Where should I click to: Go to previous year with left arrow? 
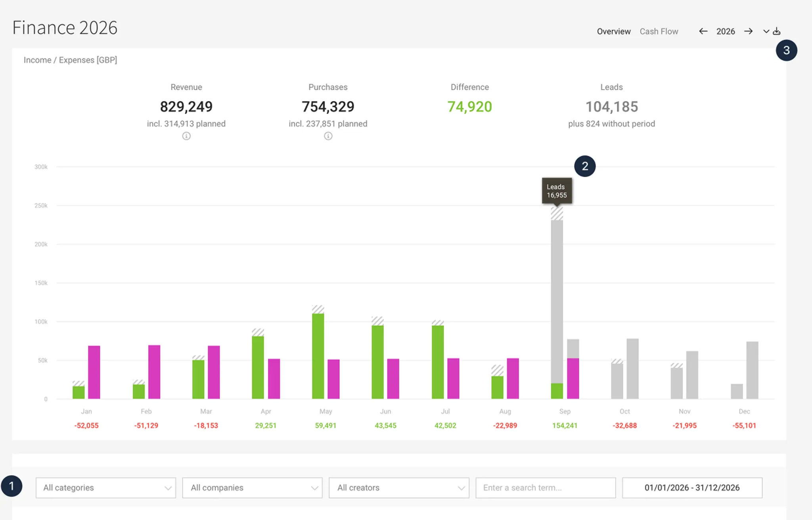(703, 31)
